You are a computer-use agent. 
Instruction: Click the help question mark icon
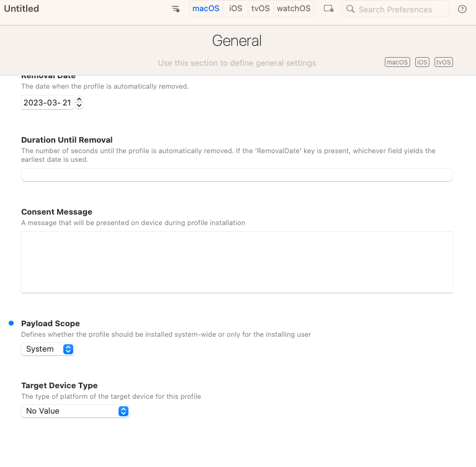(462, 9)
